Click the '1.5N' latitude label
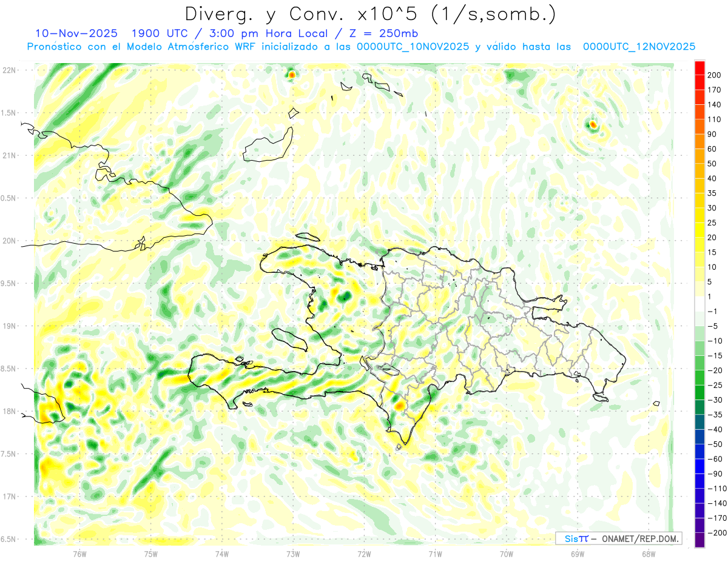The height and width of the screenshot is (562, 728). 8,113
